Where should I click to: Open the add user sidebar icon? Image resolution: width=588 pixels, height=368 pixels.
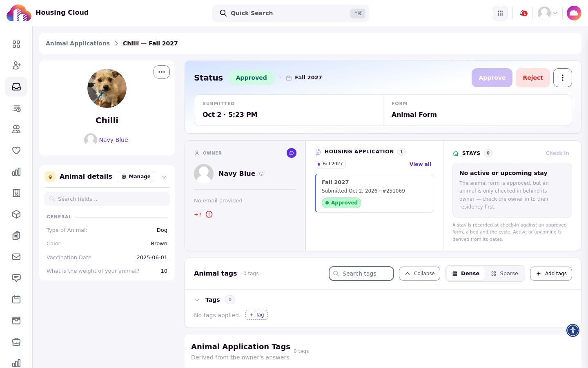coord(16,65)
